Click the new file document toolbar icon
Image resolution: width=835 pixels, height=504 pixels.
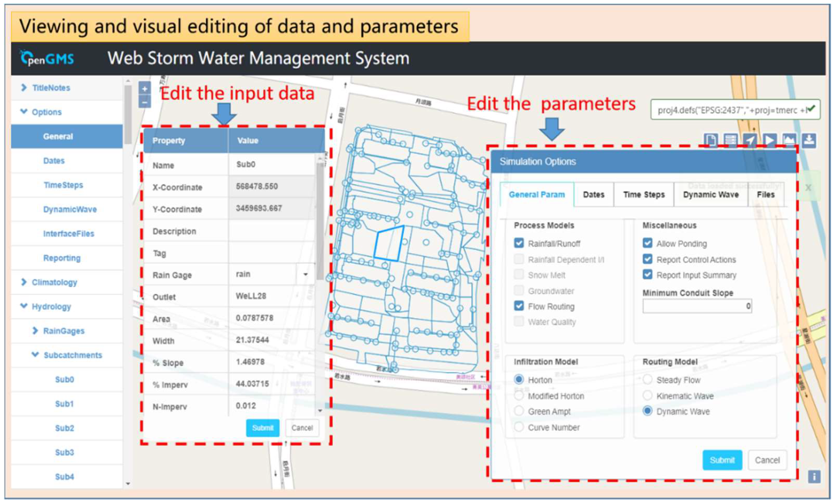pos(711,140)
